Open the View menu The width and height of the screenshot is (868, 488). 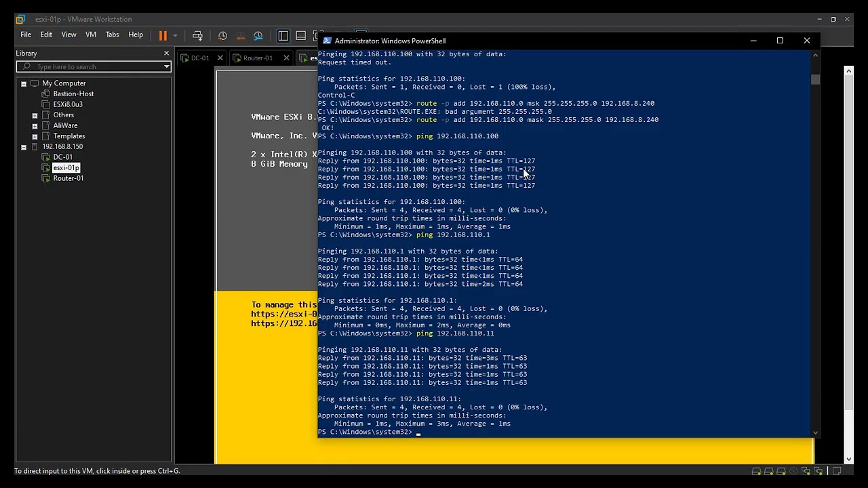pos(68,35)
